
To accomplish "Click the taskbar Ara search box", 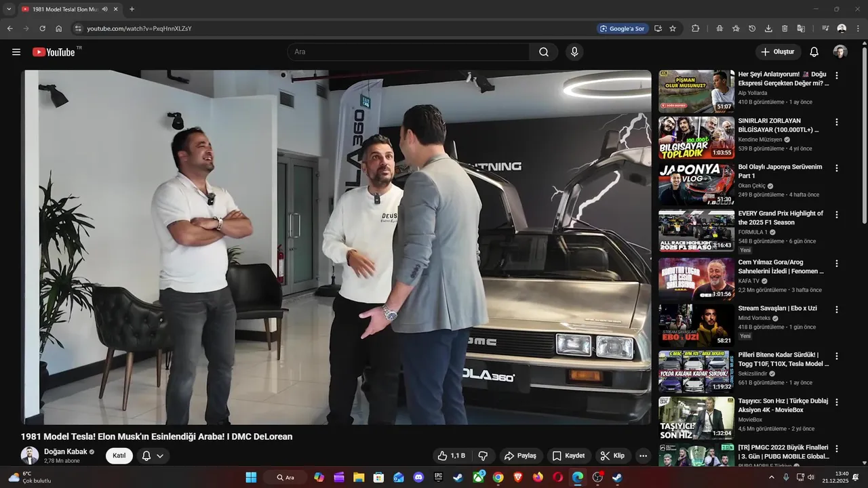I will click(285, 477).
